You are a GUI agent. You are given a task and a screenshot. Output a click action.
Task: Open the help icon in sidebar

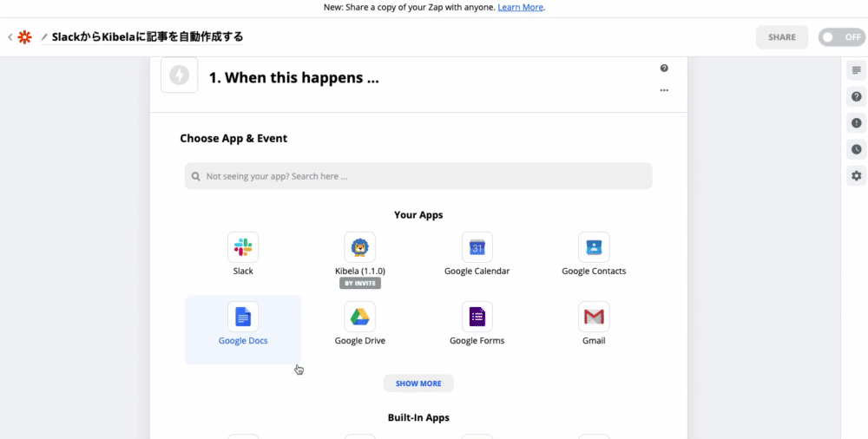857,96
